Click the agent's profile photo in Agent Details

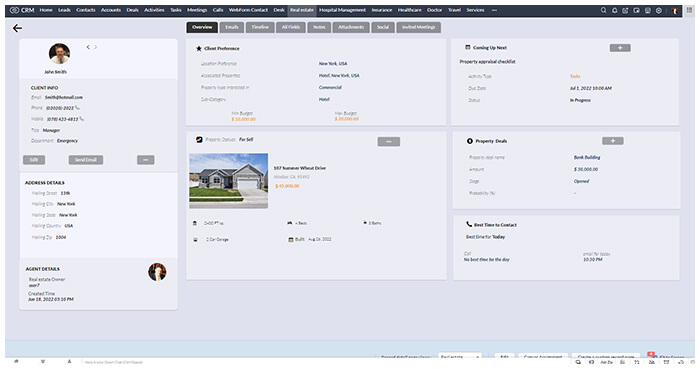tap(157, 272)
